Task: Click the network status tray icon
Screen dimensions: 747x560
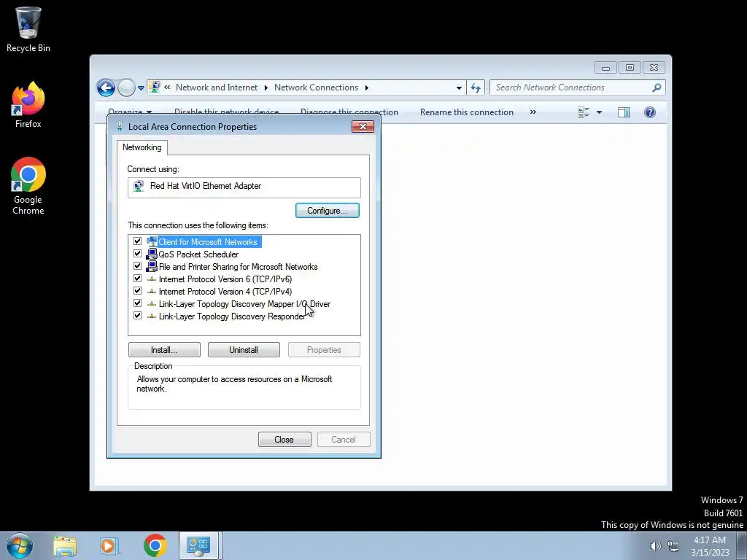Action: click(x=673, y=546)
